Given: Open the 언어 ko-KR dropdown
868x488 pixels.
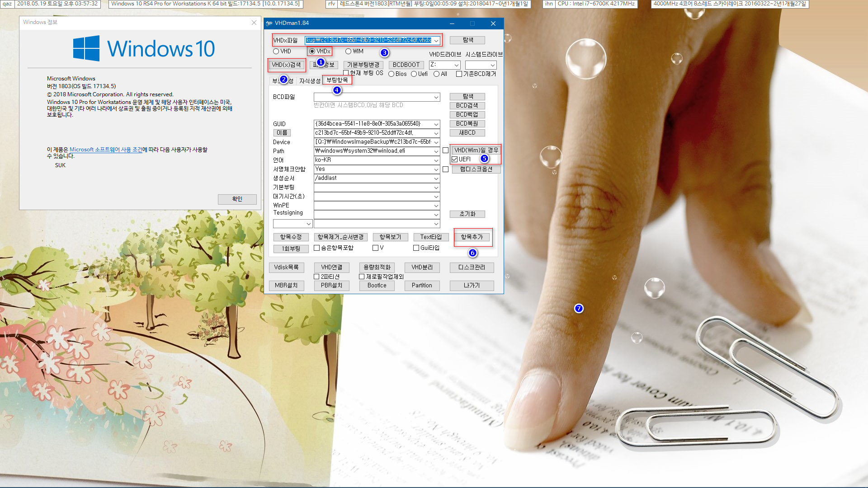Looking at the screenshot, I should 436,160.
